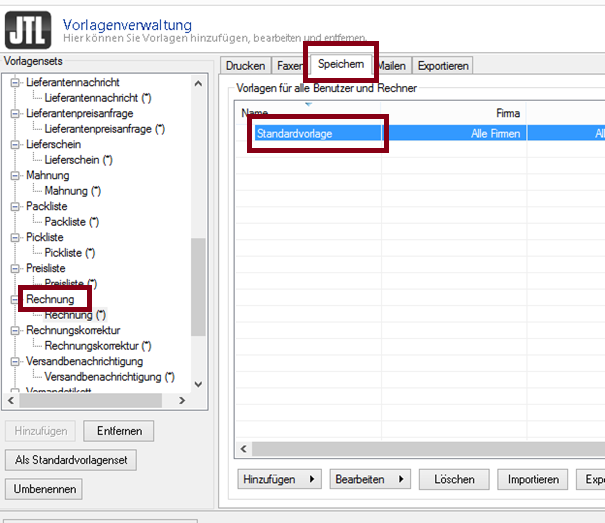The height and width of the screenshot is (523, 605).
Task: Open the Bearbeiten dropdown menu
Action: 371,480
